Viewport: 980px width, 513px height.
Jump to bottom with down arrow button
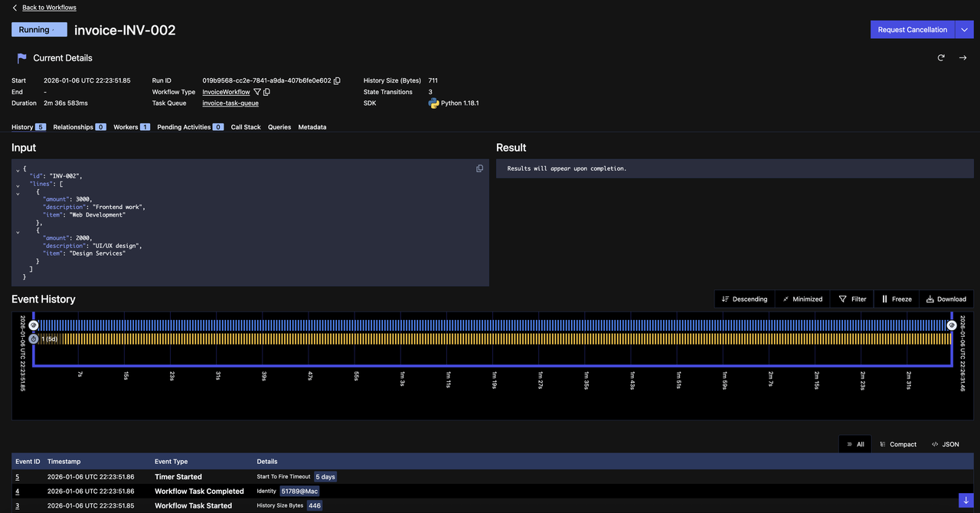click(x=965, y=500)
